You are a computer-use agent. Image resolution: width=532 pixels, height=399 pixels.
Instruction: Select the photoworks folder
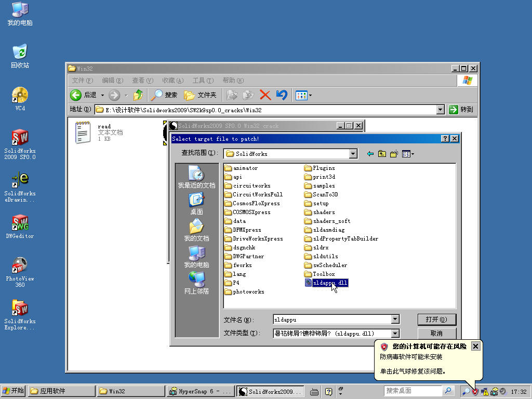tap(244, 291)
